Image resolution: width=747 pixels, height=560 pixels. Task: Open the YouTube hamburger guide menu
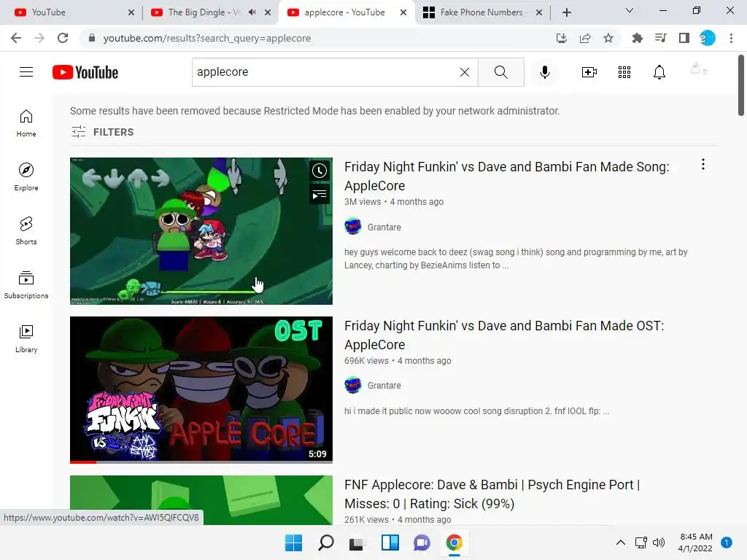coord(26,72)
